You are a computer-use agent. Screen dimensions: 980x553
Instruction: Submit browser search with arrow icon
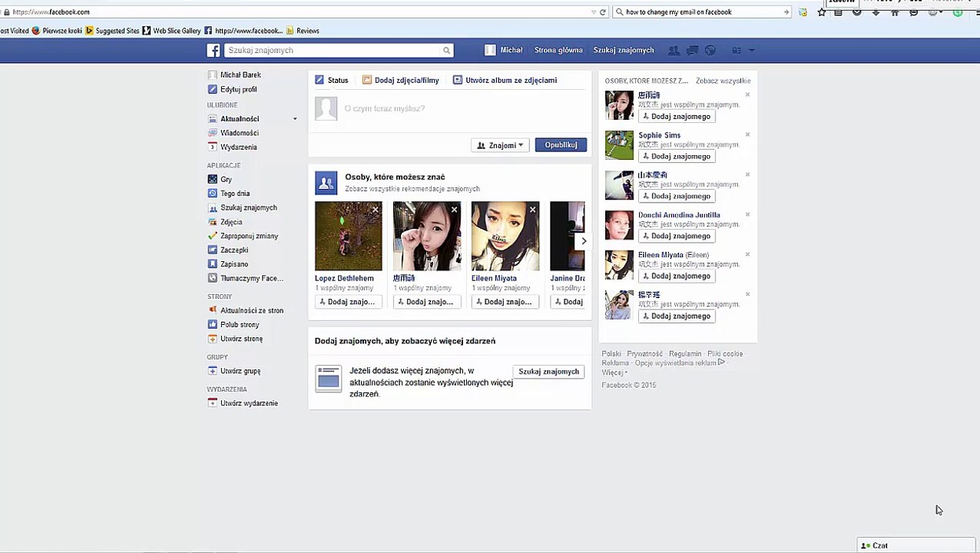click(x=786, y=12)
